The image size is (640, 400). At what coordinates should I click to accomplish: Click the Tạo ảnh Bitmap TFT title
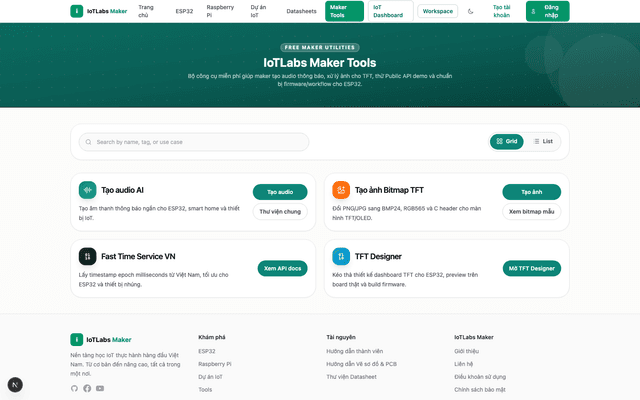[389, 190]
